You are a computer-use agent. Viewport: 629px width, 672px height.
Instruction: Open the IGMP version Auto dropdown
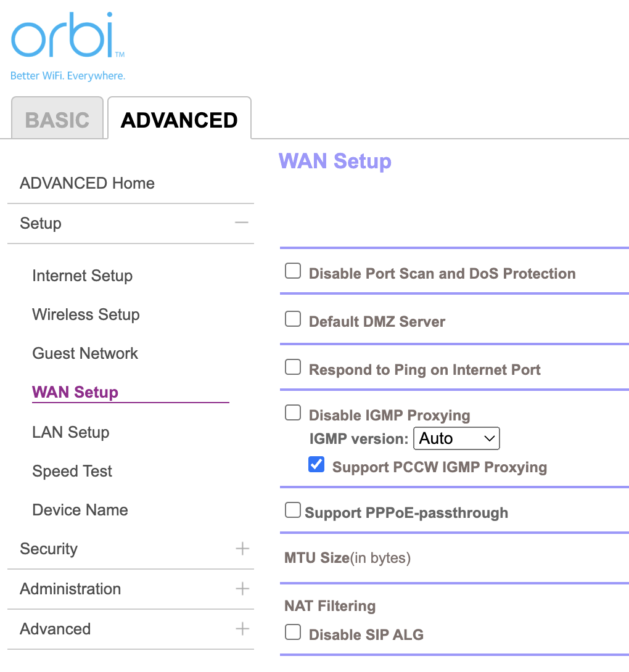[456, 438]
